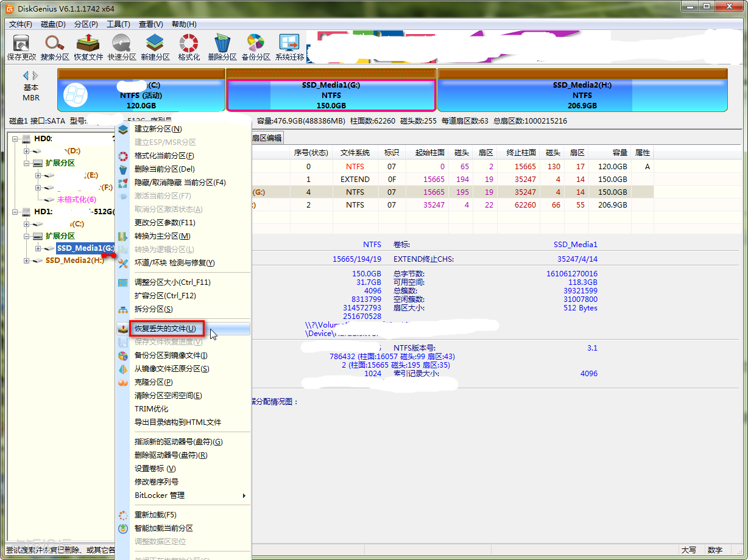Go to previous disk with left arrow

[x=26, y=75]
